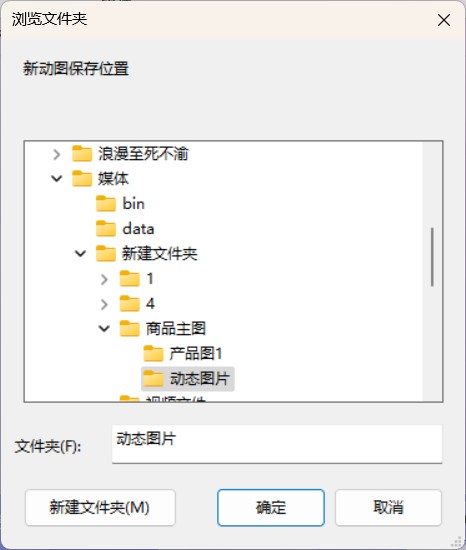
Task: Collapse the 媒体 folder tree
Action: pos(56,179)
